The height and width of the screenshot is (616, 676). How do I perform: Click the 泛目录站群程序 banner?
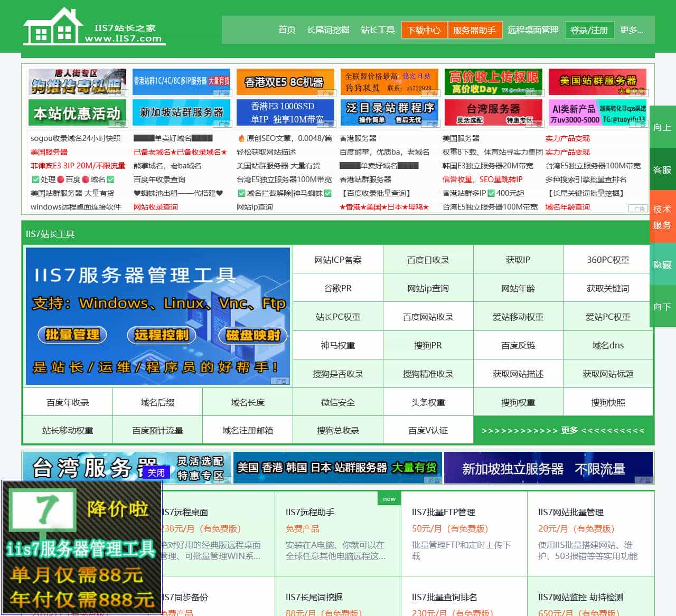(x=389, y=113)
